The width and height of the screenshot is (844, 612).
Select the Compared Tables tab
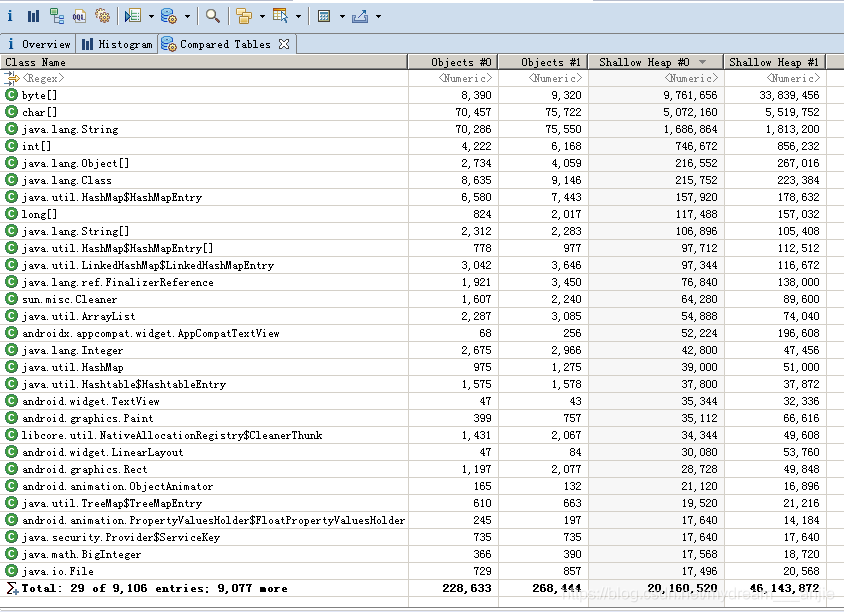click(225, 44)
